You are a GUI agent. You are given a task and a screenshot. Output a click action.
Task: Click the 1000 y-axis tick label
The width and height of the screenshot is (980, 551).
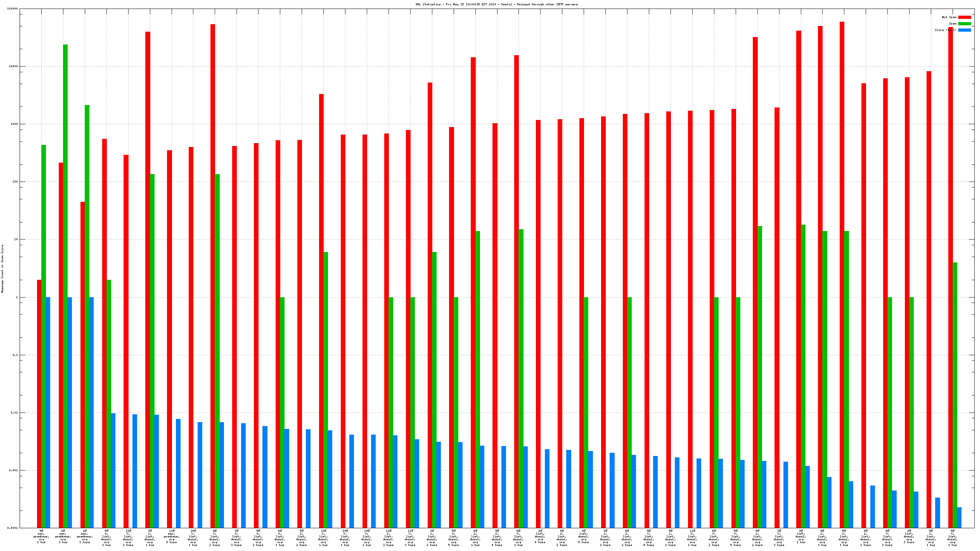coord(14,124)
